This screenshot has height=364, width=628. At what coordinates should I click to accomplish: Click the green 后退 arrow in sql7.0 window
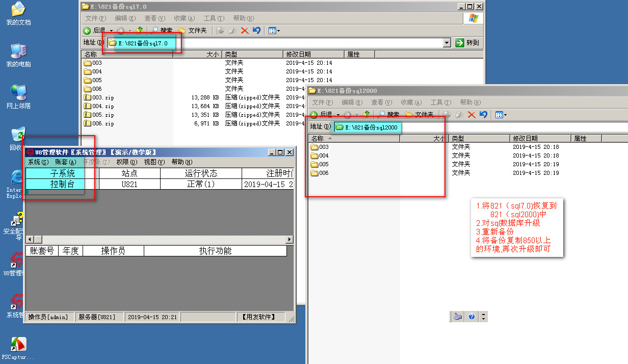click(87, 31)
